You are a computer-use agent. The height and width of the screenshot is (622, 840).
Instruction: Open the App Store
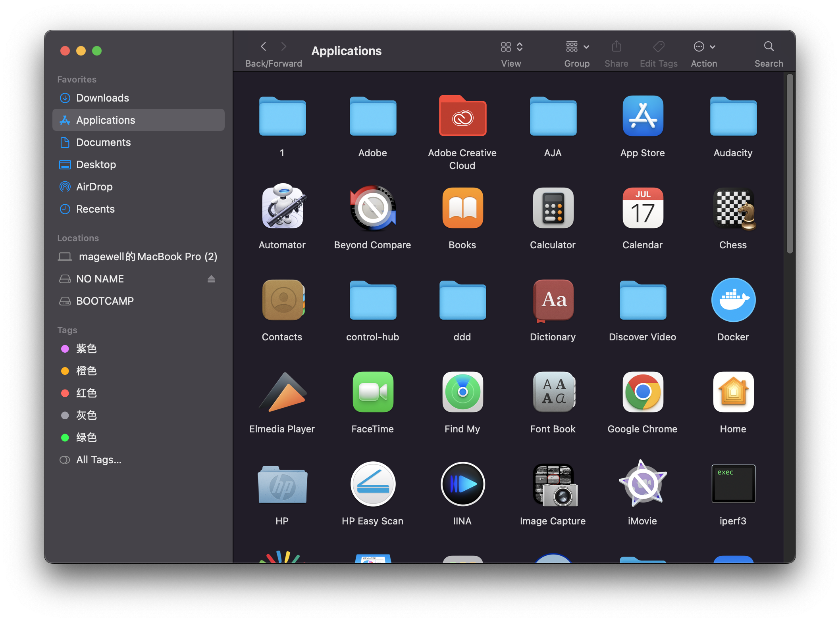[x=642, y=116]
